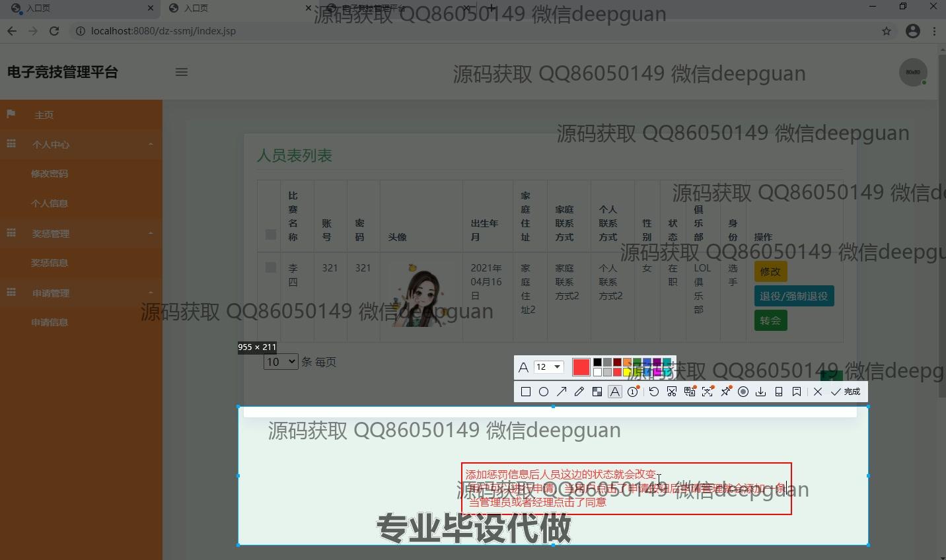This screenshot has width=946, height=560.
Task: Check the select-all checkbox in table header
Action: (270, 234)
